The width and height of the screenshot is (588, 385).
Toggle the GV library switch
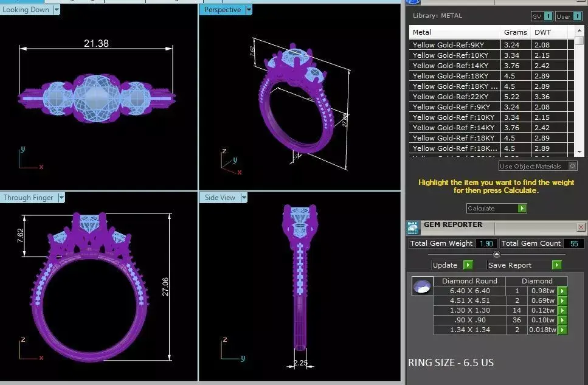pyautogui.click(x=548, y=16)
